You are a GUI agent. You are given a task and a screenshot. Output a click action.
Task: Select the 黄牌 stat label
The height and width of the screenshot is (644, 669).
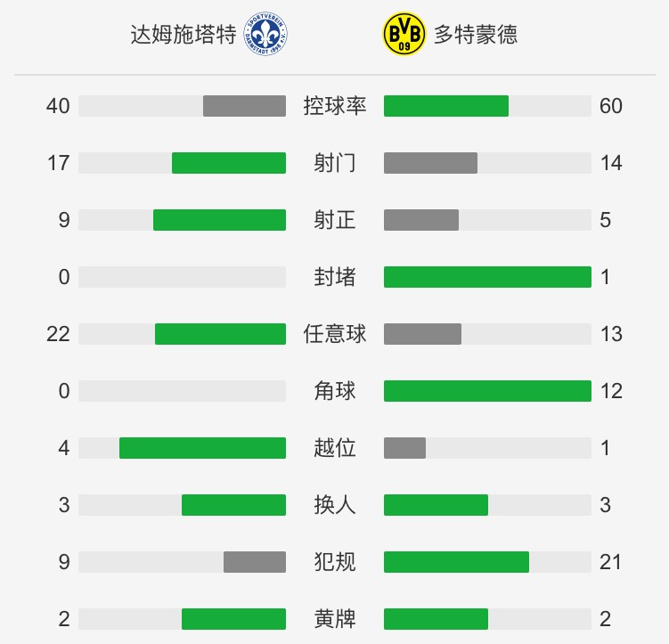coord(335,619)
